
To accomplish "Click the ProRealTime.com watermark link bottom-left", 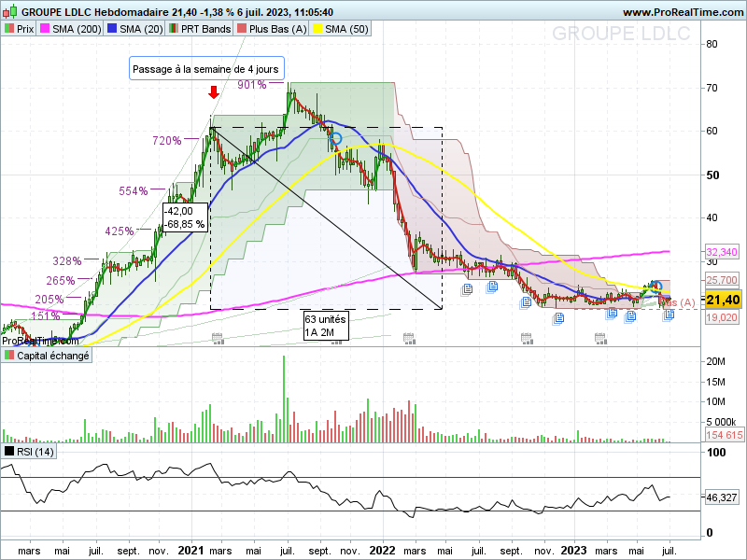I will 40,341.
